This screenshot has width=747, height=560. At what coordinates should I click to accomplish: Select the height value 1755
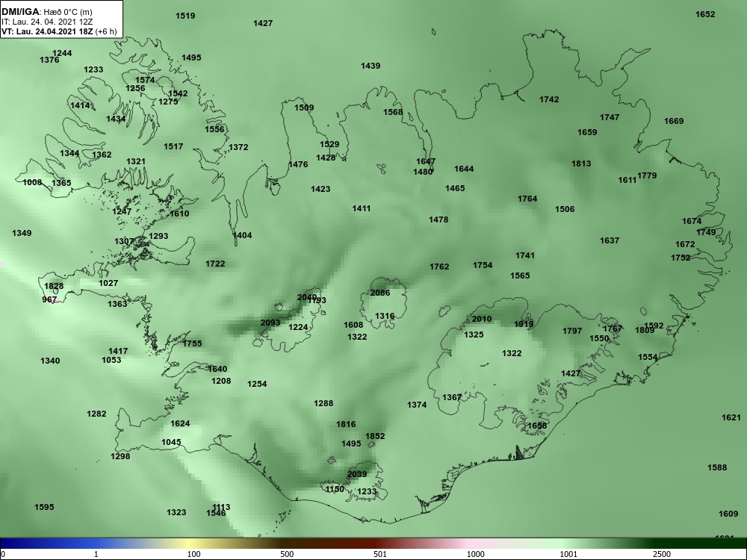click(192, 343)
